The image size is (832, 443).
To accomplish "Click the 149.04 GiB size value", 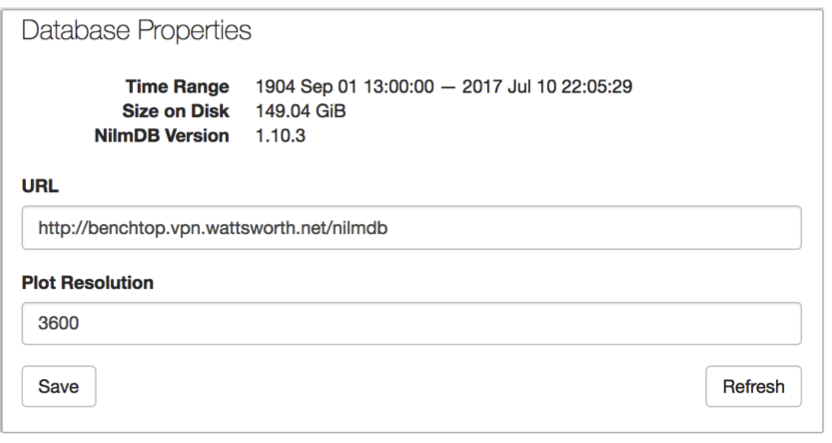I will point(301,111).
